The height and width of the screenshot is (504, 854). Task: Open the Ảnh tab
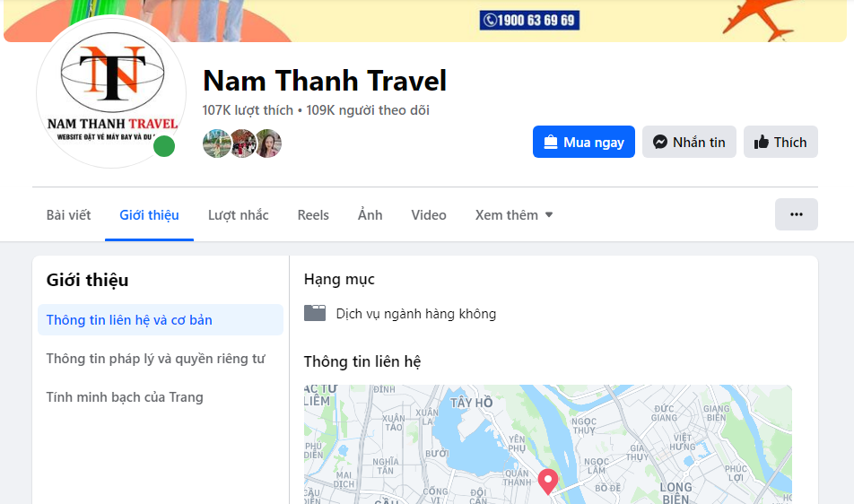pyautogui.click(x=370, y=215)
